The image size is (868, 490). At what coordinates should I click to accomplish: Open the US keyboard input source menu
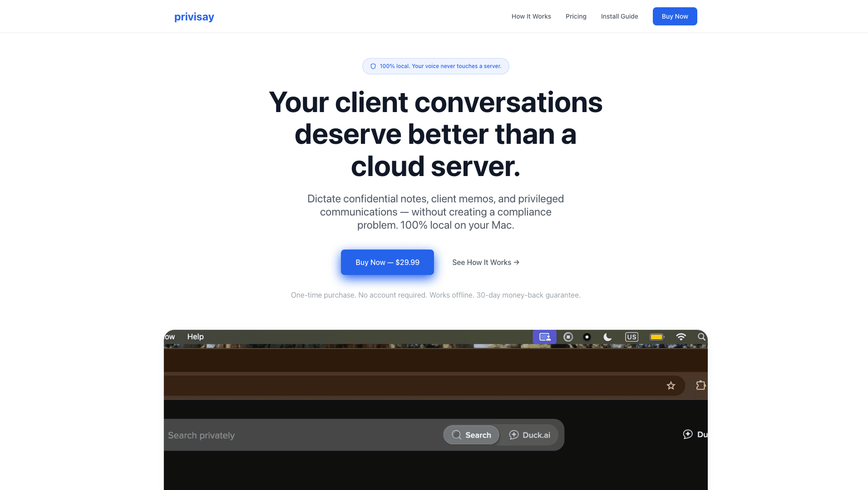tap(632, 337)
